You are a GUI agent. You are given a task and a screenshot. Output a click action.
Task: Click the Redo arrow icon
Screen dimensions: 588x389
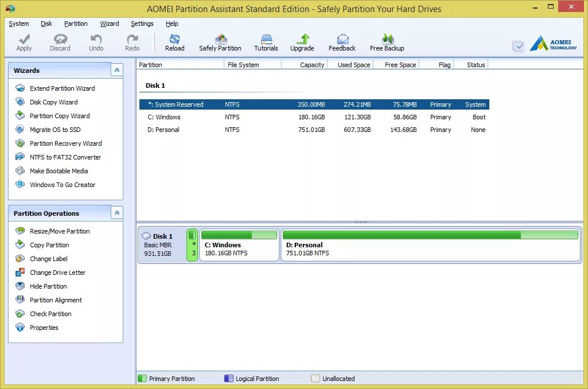[x=133, y=38]
